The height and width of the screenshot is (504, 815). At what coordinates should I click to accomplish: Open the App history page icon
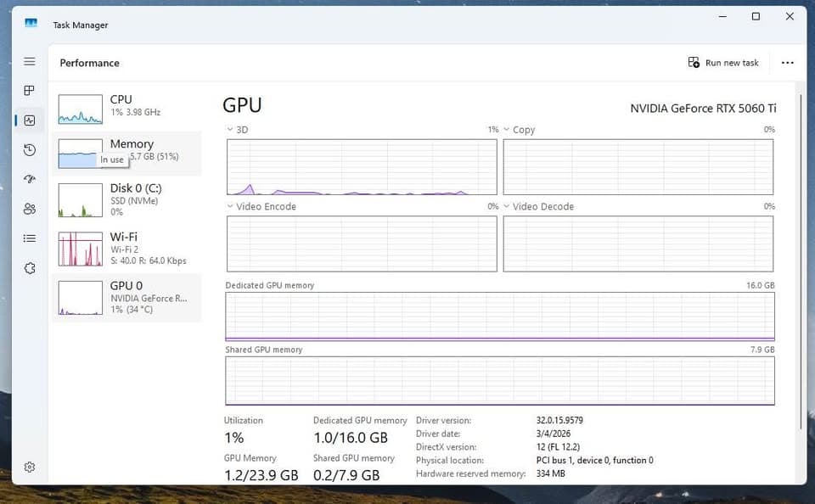click(30, 150)
